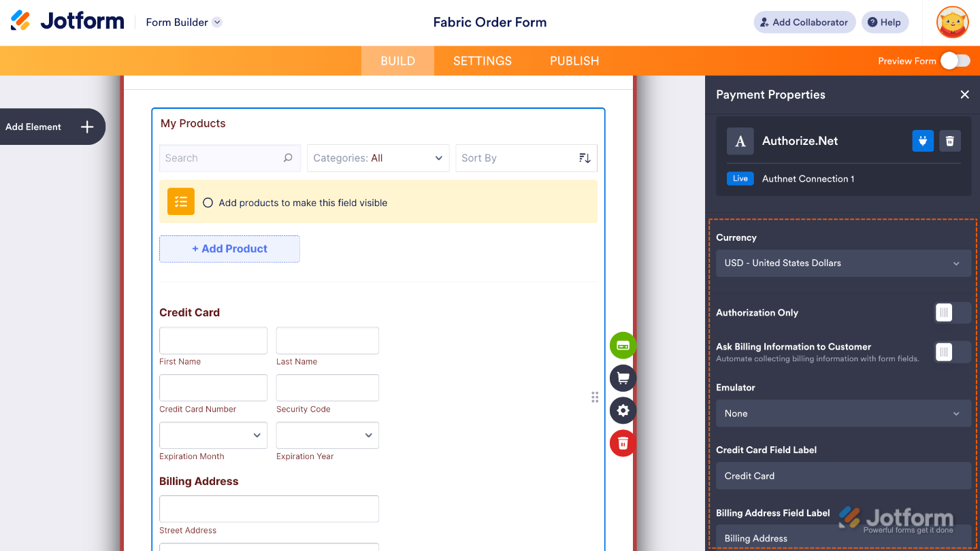The height and width of the screenshot is (551, 980).
Task: Click Add Collaborator
Action: (804, 22)
